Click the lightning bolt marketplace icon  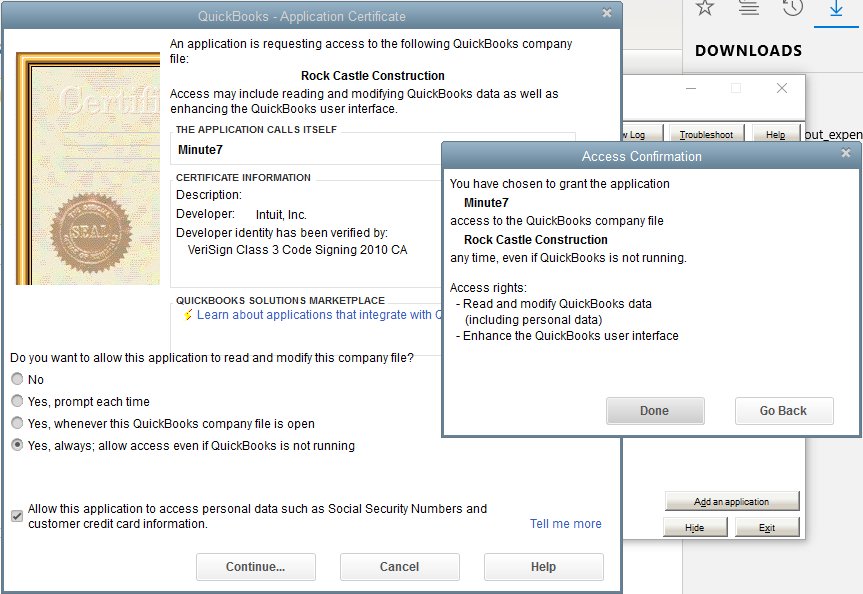click(x=185, y=314)
